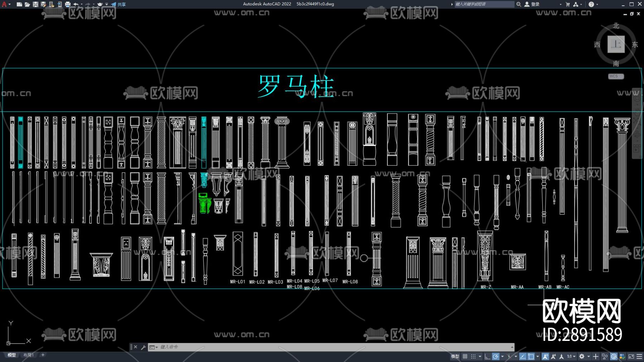
Task: Expand the Help dropdown arrow
Action: click(x=597, y=5)
